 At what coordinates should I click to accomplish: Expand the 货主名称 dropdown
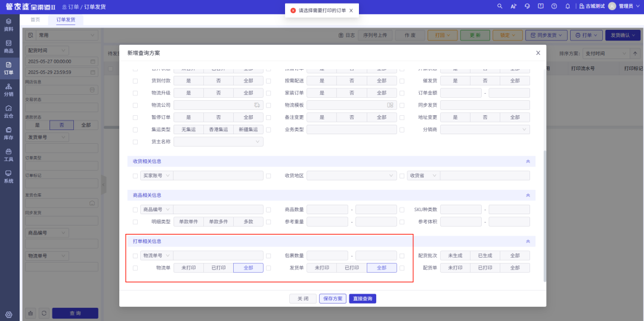pyautogui.click(x=218, y=142)
